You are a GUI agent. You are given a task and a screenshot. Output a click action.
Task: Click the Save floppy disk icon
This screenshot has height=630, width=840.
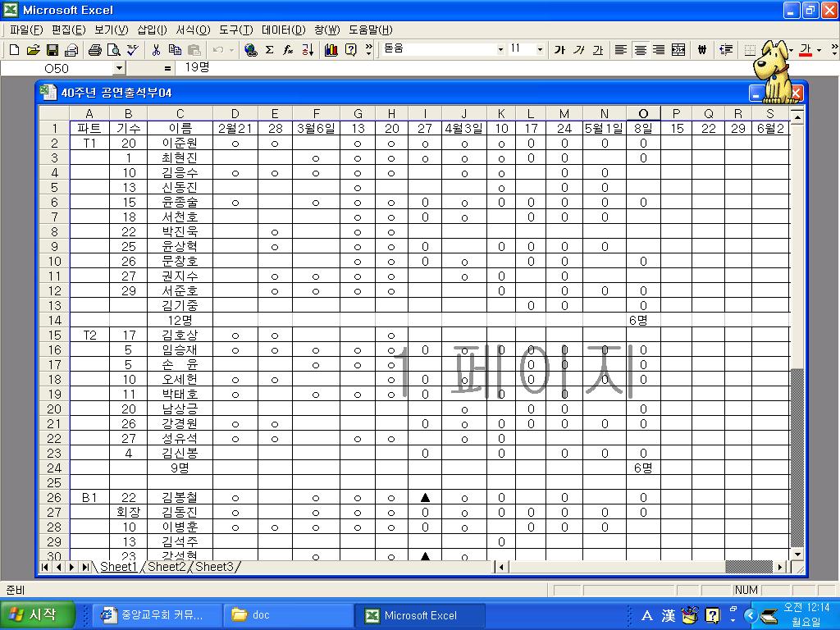(x=52, y=50)
